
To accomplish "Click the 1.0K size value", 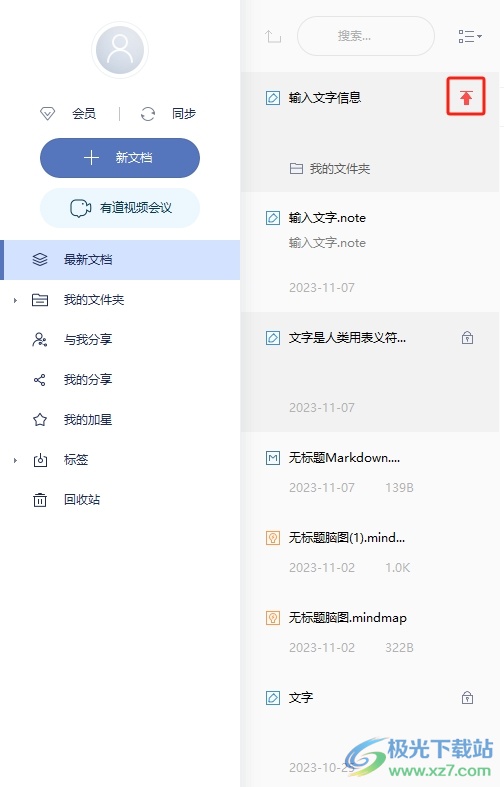I will pos(398,568).
